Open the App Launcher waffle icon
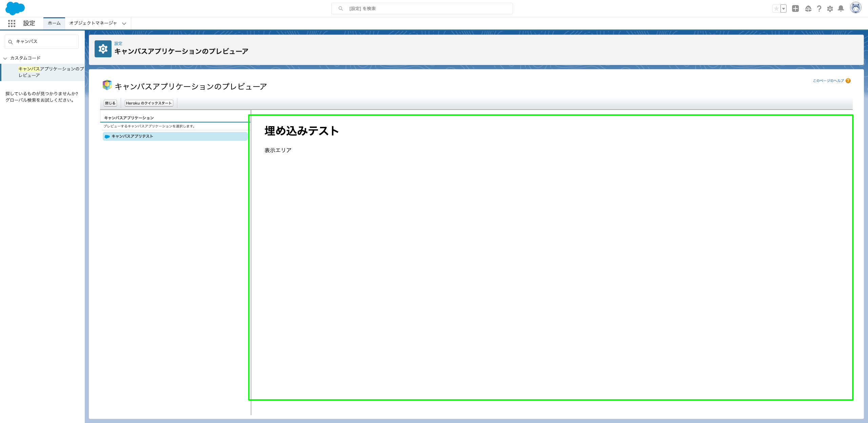The width and height of the screenshot is (868, 423). [x=12, y=23]
